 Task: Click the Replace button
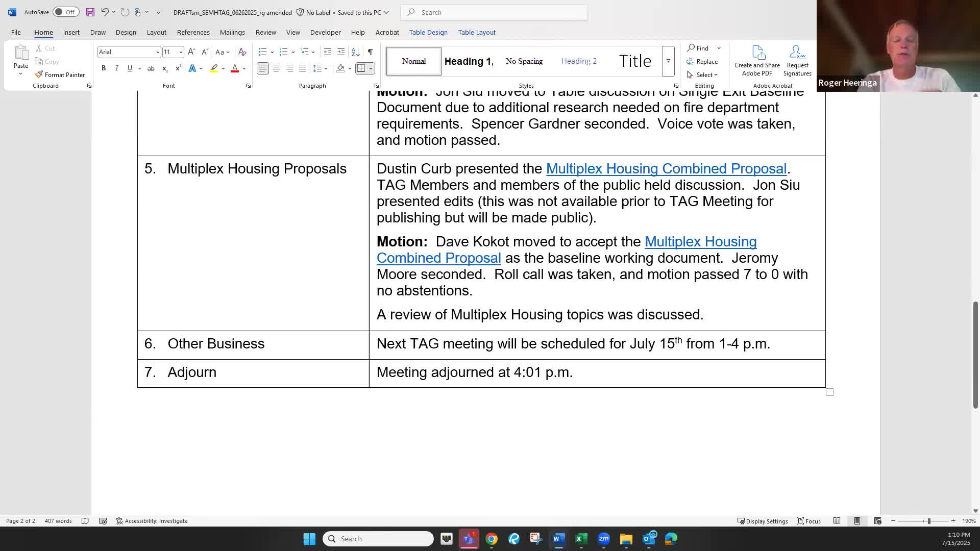(702, 61)
